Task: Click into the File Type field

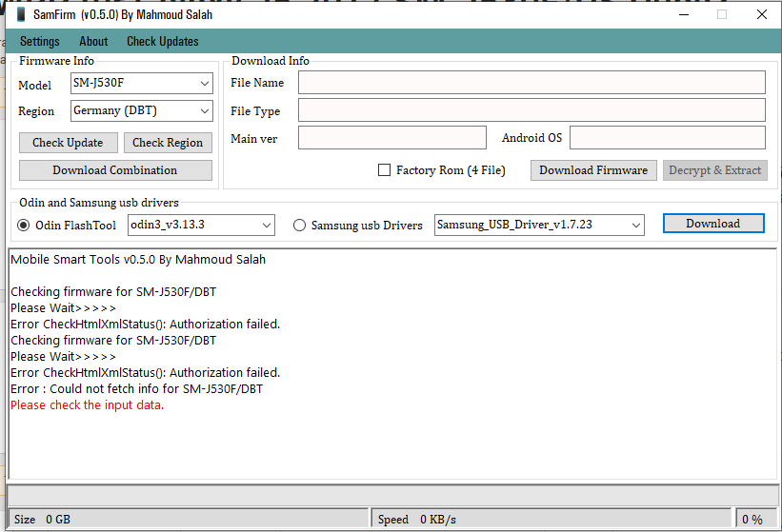Action: pos(531,110)
